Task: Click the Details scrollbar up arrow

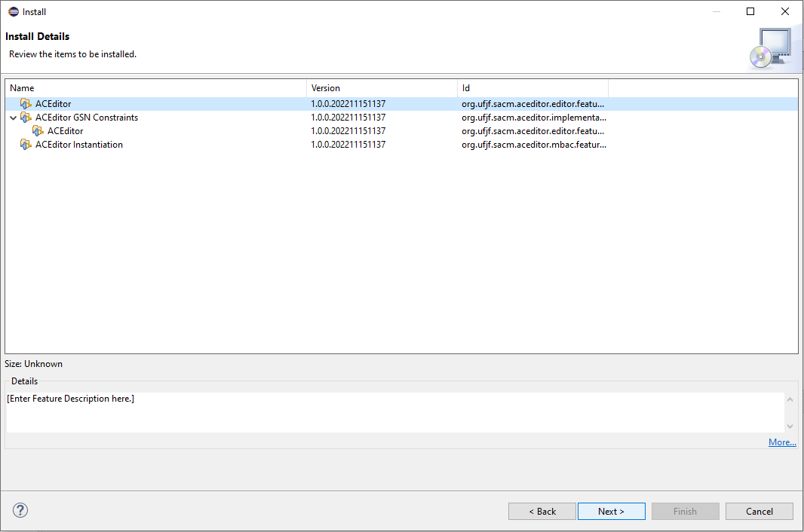Action: coord(790,399)
